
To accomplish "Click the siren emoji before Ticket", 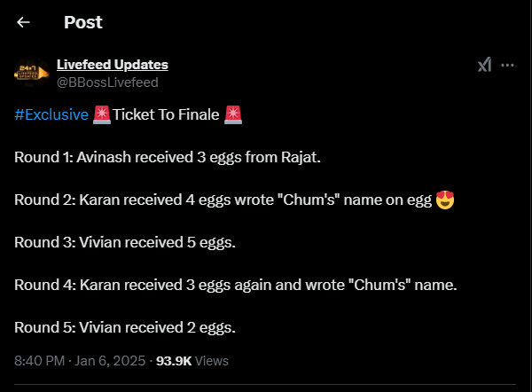I will [x=101, y=114].
